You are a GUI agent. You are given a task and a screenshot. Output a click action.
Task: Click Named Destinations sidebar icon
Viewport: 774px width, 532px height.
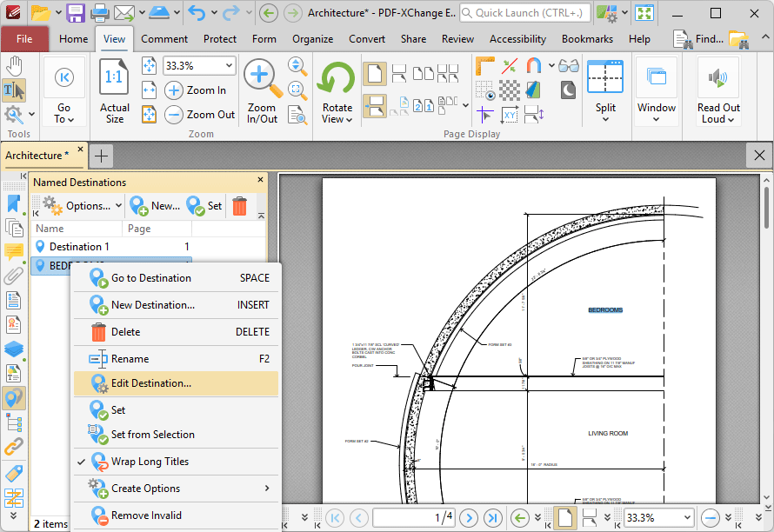[14, 398]
